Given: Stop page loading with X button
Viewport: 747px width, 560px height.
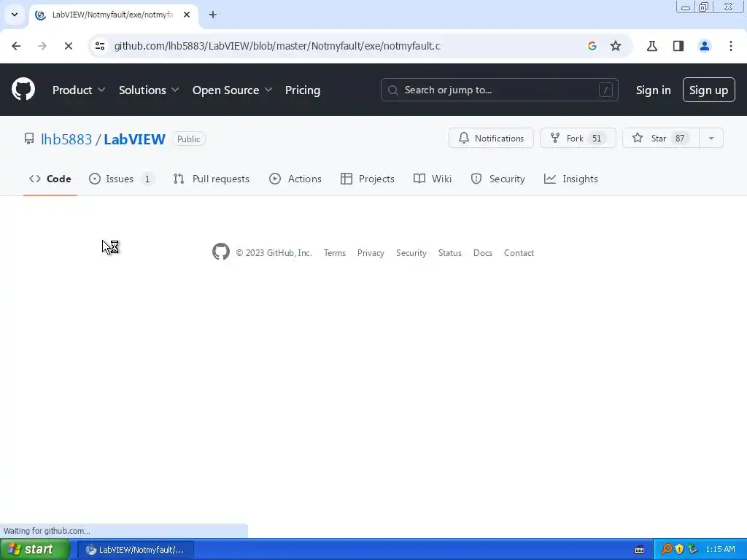Looking at the screenshot, I should pos(68,46).
